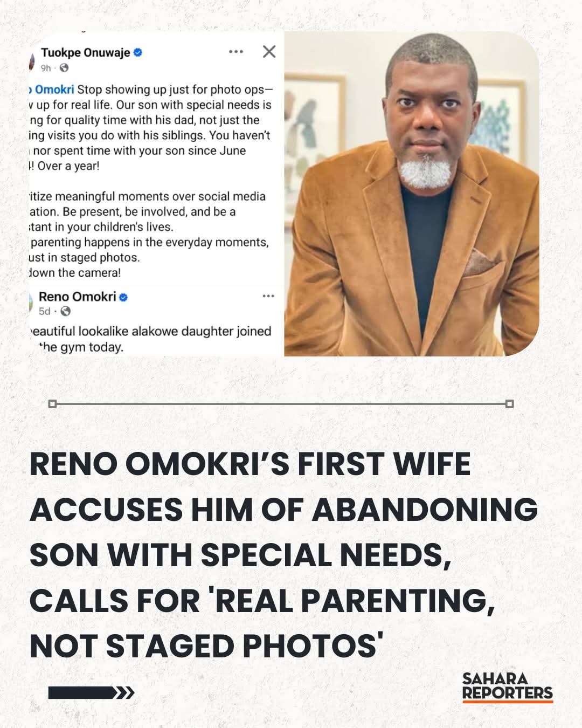Click the right square handle of divider line
Screen dimensions: 582x728
pyautogui.click(x=510, y=404)
